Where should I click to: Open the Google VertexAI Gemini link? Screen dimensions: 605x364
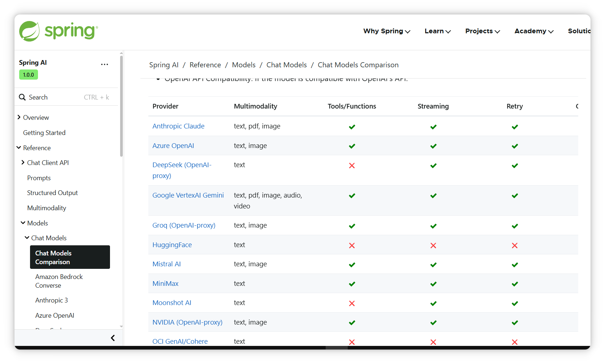188,195
